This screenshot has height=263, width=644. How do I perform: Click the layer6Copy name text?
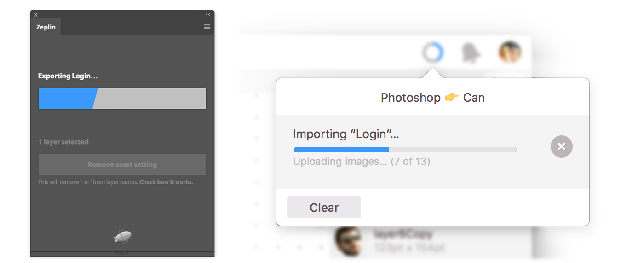pos(403,234)
